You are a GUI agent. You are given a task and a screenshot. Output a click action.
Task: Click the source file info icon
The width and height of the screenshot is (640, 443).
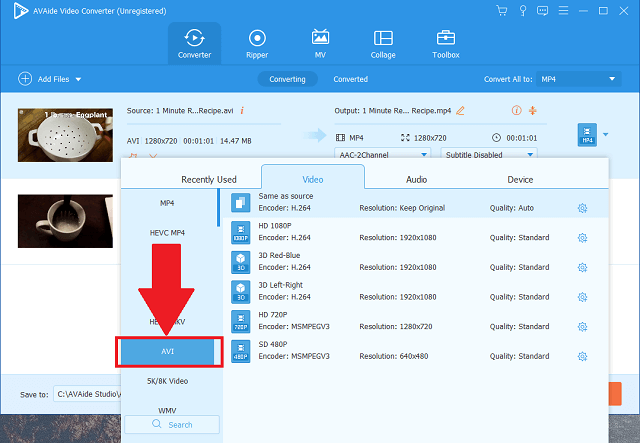point(242,110)
